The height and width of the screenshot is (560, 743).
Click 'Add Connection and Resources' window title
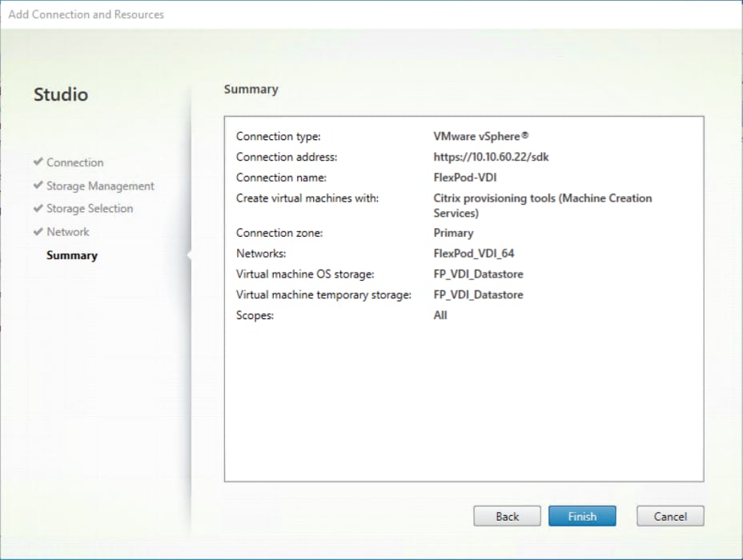tap(86, 14)
